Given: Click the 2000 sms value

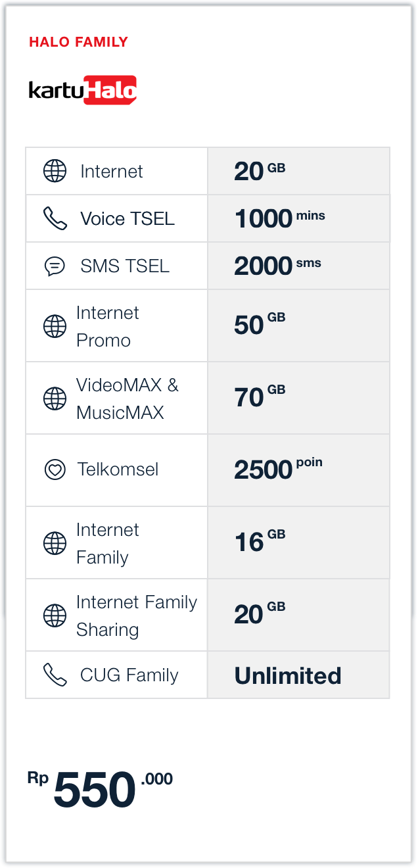Looking at the screenshot, I should [x=277, y=266].
